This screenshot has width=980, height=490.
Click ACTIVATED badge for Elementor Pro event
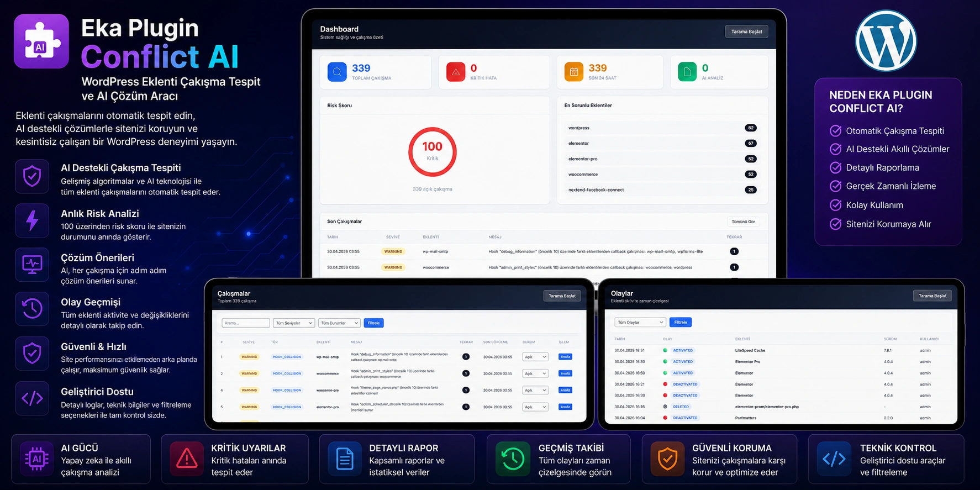click(x=683, y=362)
